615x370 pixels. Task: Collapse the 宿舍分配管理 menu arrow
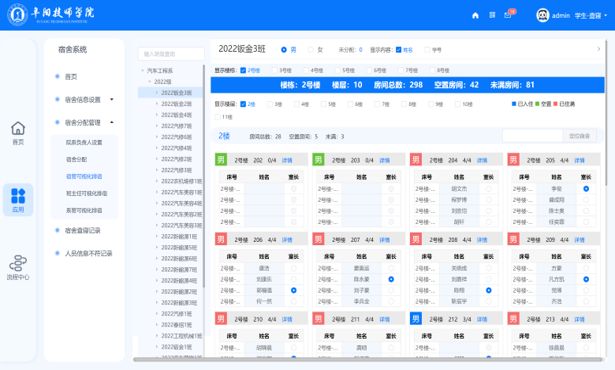click(x=112, y=122)
